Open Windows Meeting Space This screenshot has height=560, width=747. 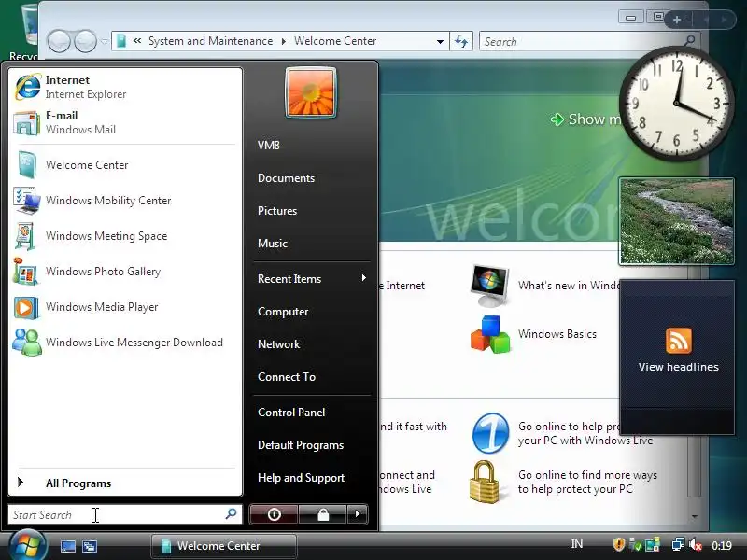tap(125, 236)
